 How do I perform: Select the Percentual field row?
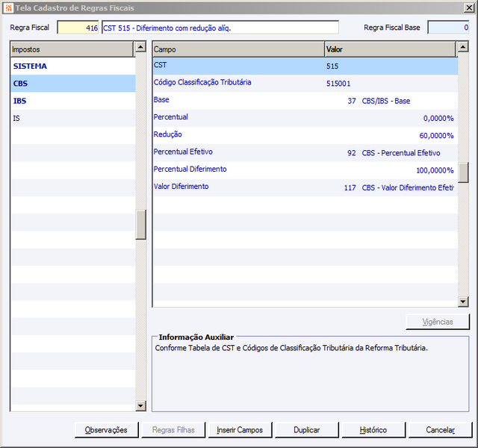pyautogui.click(x=305, y=118)
